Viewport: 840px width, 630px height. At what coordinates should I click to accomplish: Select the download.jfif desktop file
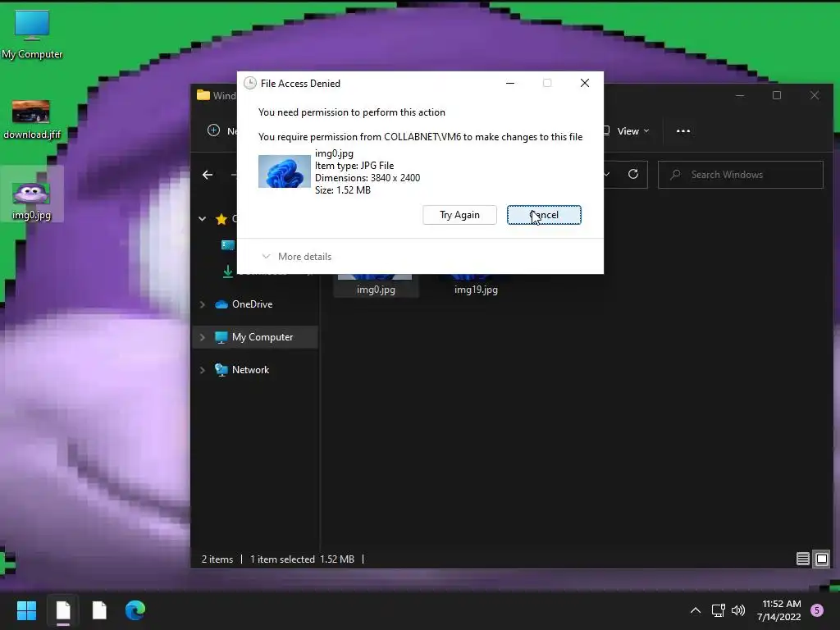click(32, 120)
